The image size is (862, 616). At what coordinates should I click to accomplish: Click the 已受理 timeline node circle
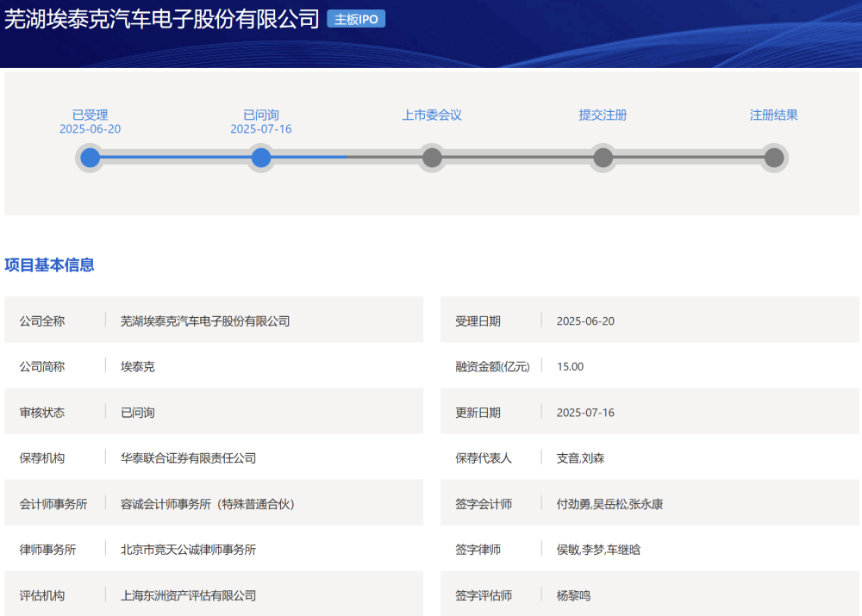[x=90, y=158]
